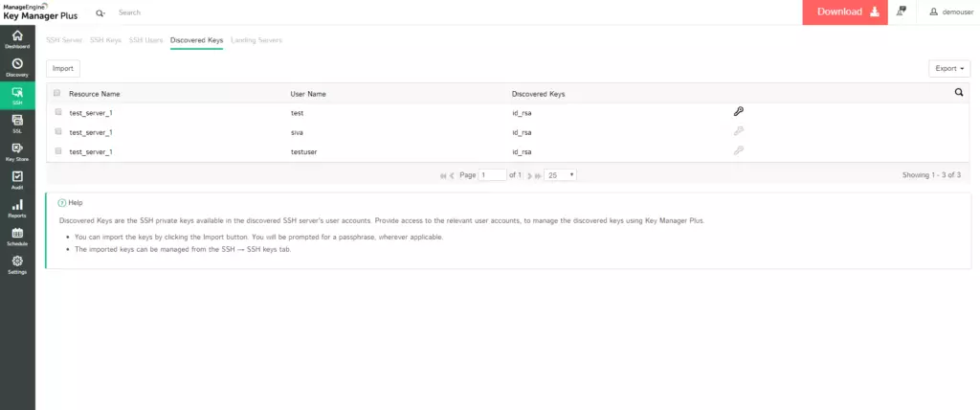Open the Key Store section
Image resolution: width=980 pixels, height=410 pixels.
[17, 151]
